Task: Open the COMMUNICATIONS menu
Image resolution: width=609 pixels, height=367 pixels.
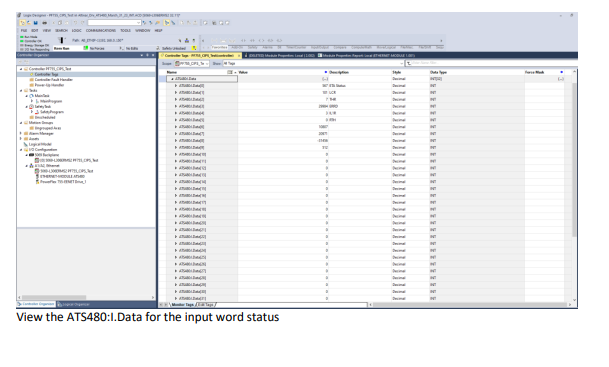Action: point(101,30)
